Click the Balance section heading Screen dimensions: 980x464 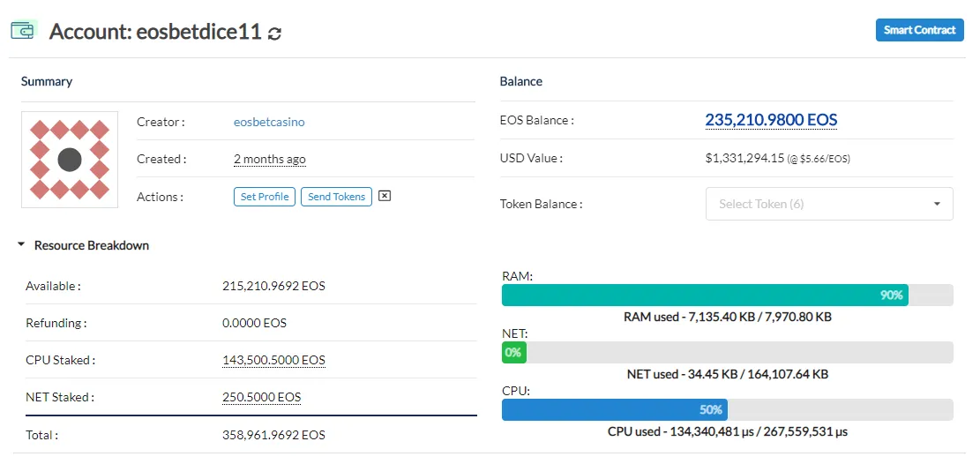[520, 81]
